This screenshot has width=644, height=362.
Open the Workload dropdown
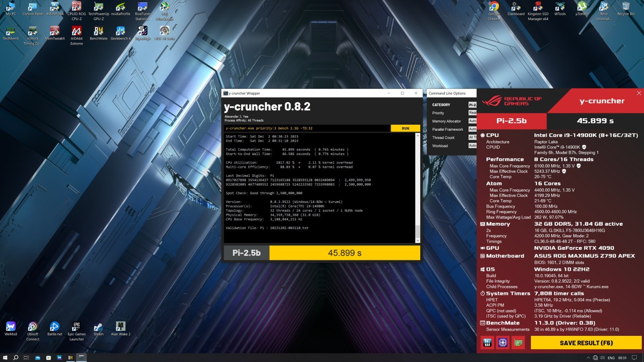click(473, 146)
